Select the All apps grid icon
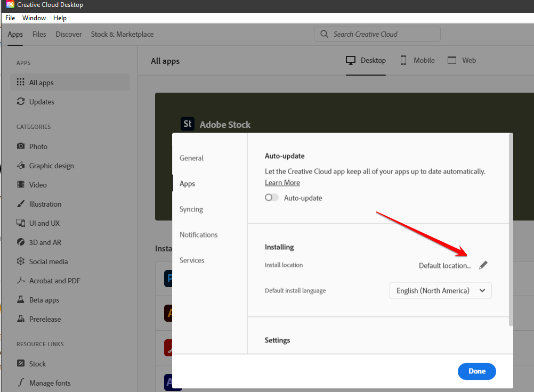This screenshot has height=392, width=534. coord(21,82)
